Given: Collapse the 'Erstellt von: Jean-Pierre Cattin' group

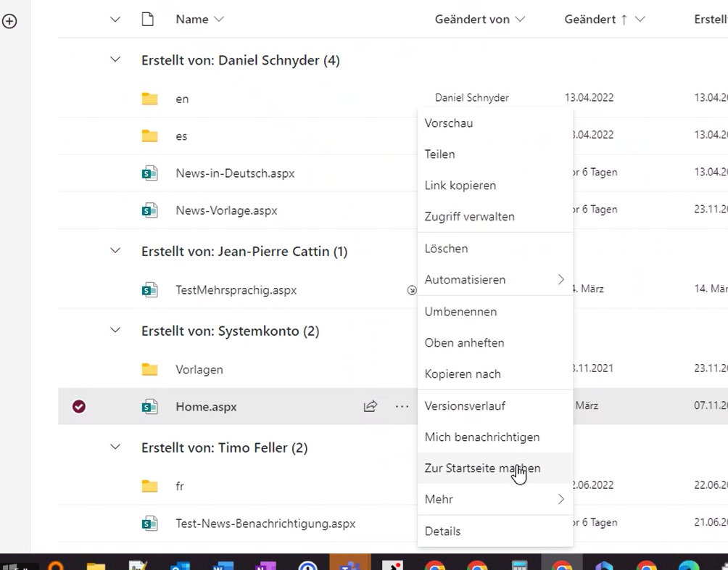Looking at the screenshot, I should (115, 251).
